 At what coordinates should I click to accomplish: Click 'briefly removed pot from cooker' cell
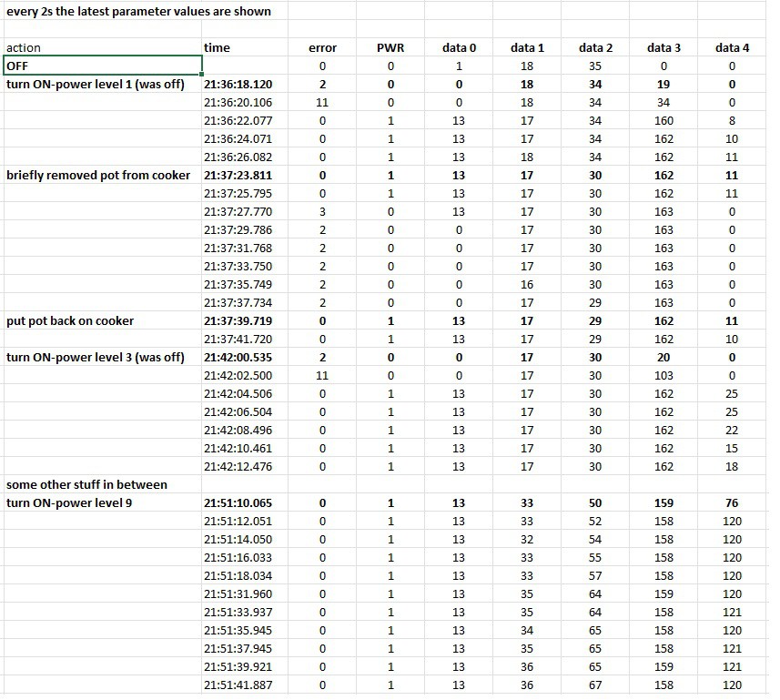point(98,175)
